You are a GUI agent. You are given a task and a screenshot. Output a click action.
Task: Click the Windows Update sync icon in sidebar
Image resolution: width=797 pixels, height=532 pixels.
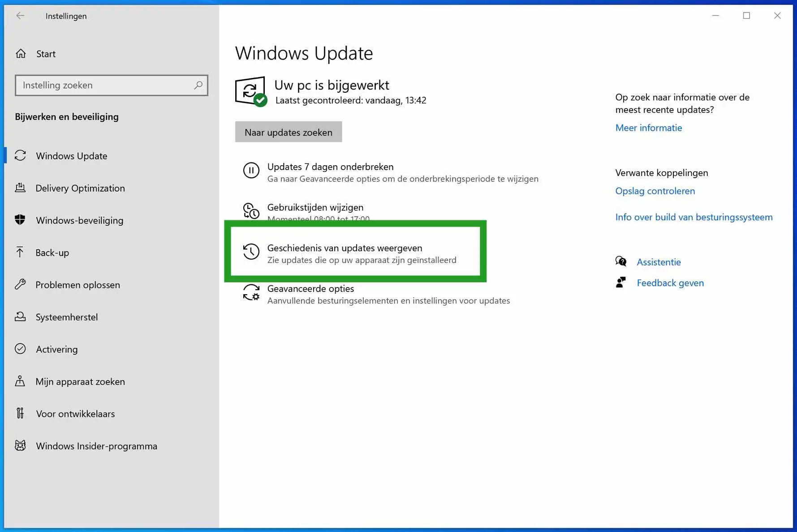pyautogui.click(x=20, y=155)
